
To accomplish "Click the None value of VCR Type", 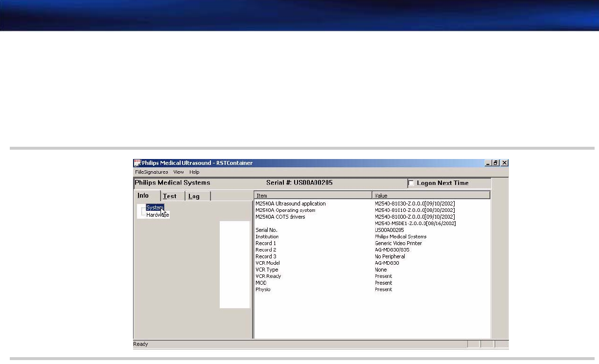I will [x=381, y=270].
